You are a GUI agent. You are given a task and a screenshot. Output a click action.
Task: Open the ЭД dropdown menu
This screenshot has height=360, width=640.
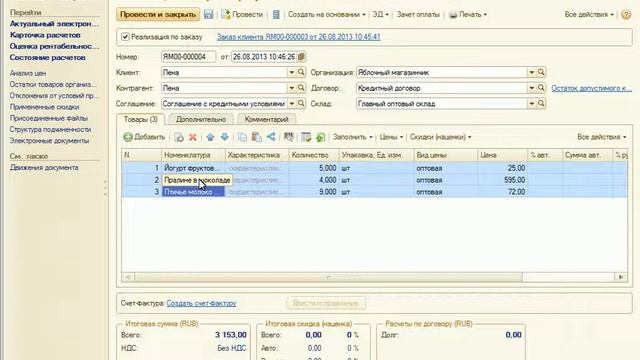coord(380,14)
